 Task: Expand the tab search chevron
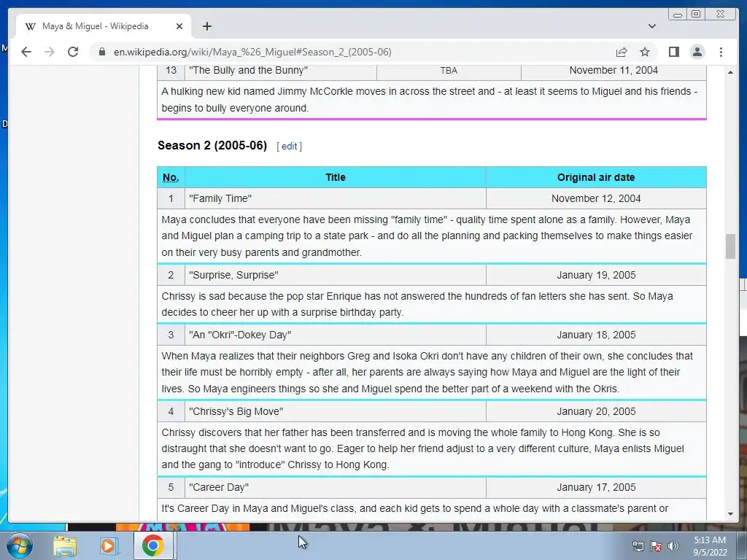(x=651, y=26)
